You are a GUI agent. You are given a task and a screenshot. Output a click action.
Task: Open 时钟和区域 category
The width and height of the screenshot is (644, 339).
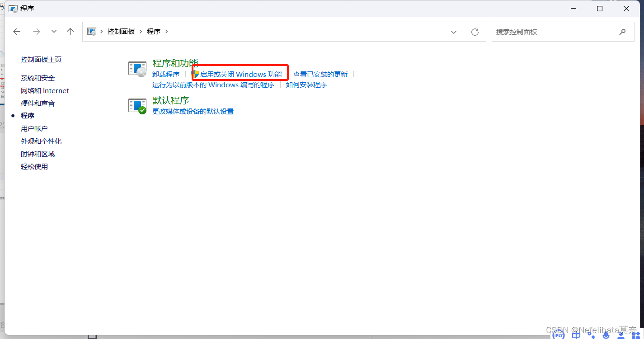[x=38, y=154]
